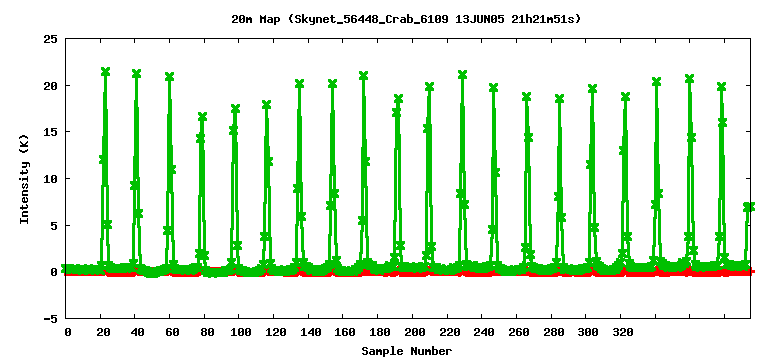Click the peak marker near sample 40
The image size is (768, 360).
[x=137, y=73]
